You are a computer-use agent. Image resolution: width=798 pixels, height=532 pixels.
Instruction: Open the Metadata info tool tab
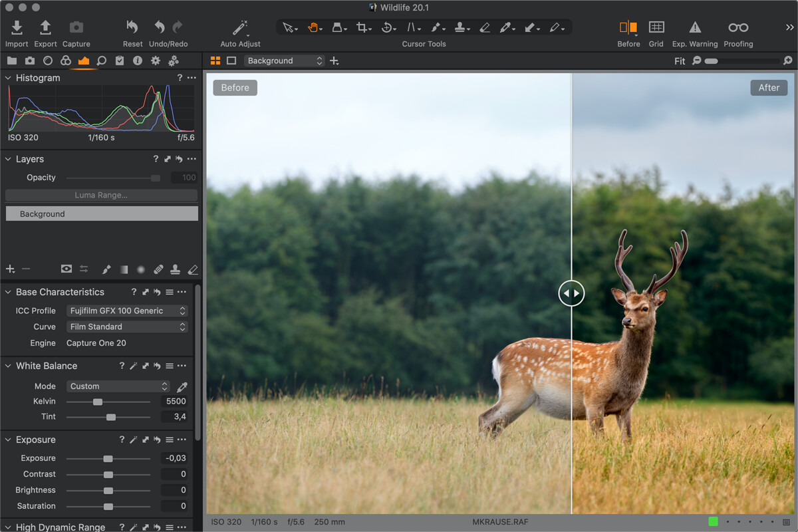[x=138, y=61]
